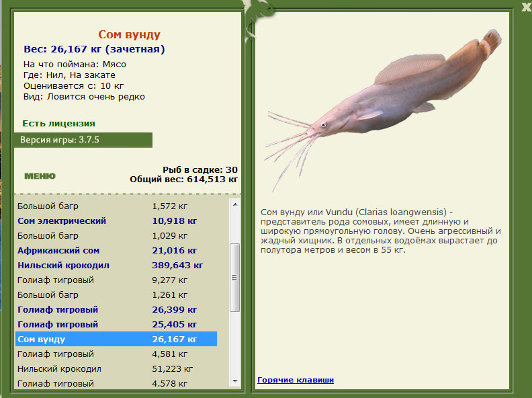Click Где: Нил, На закате line
The width and height of the screenshot is (532, 398).
click(69, 75)
